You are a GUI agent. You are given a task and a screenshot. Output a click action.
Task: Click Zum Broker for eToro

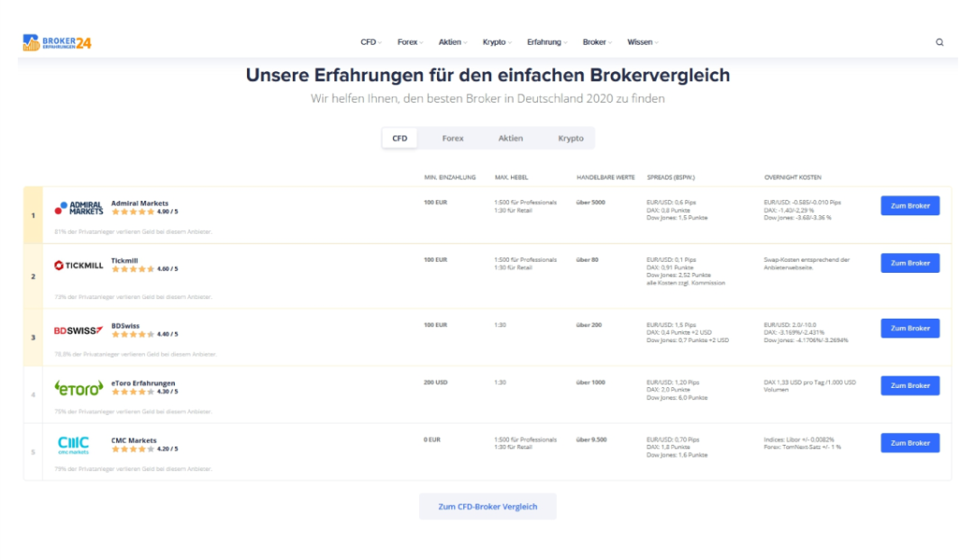tap(910, 385)
